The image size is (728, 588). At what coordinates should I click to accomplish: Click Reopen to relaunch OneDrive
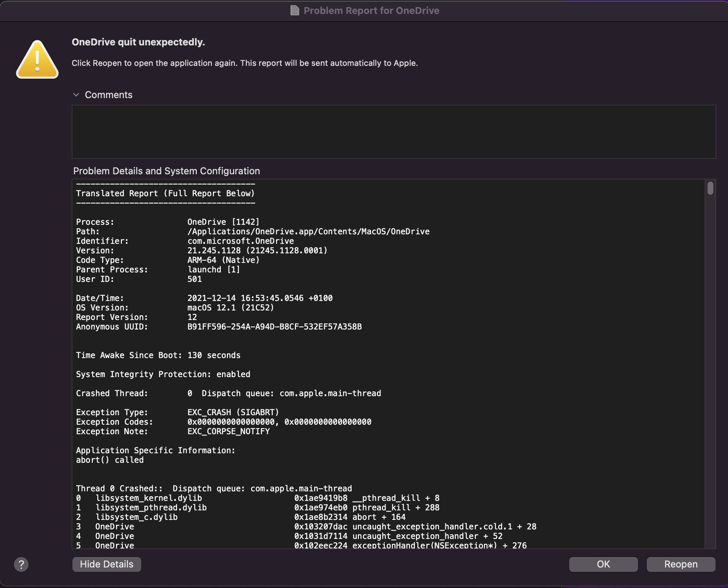[680, 564]
